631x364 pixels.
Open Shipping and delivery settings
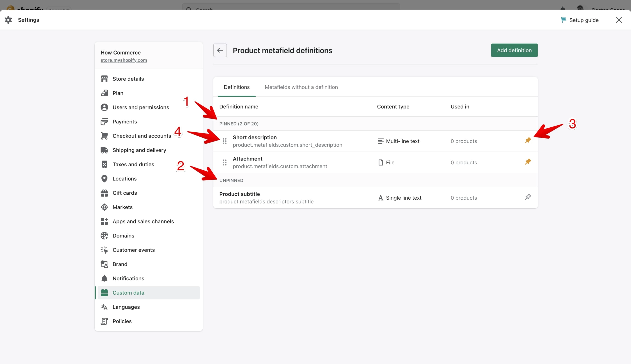(x=149, y=150)
